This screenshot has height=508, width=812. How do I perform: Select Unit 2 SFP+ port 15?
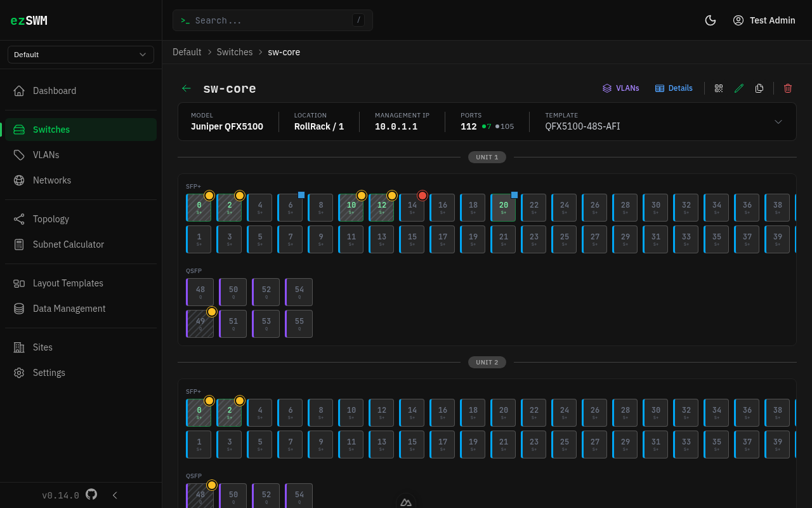[412, 444]
